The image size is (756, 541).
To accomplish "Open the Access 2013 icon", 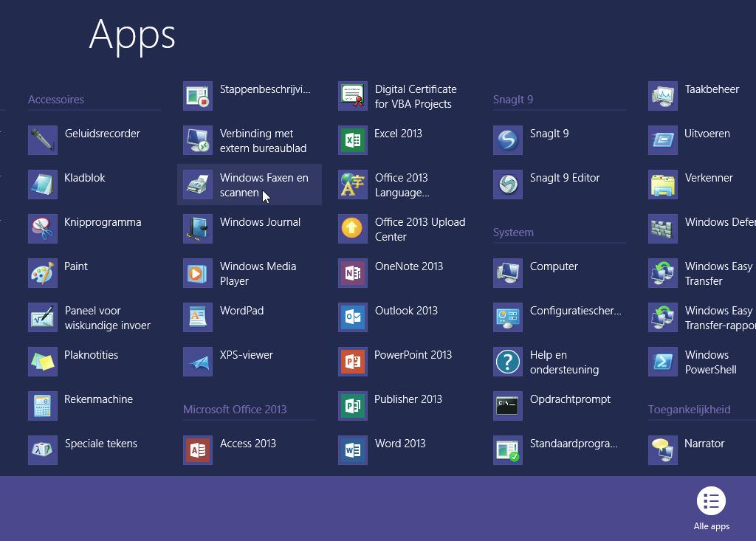I will coord(198,450).
